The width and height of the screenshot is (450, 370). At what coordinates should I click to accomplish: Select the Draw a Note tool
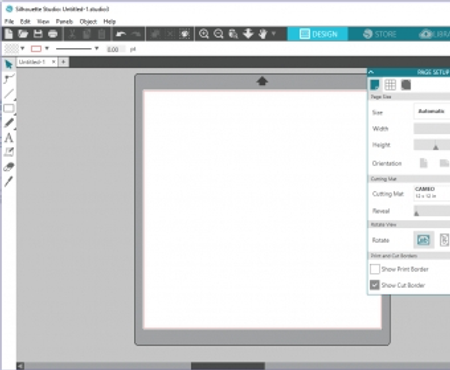(x=9, y=152)
